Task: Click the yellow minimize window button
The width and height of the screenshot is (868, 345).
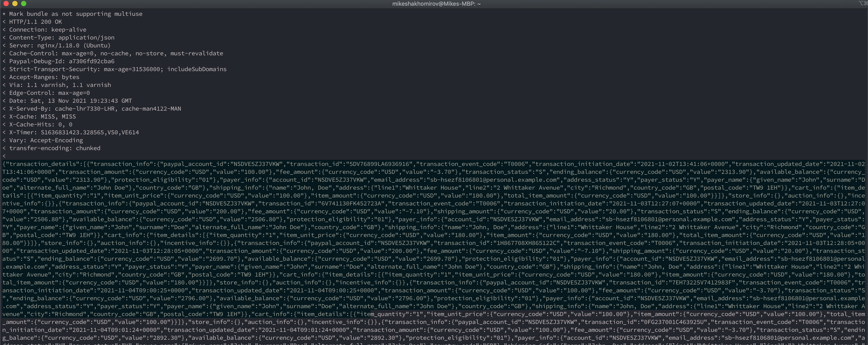Action: (x=14, y=4)
